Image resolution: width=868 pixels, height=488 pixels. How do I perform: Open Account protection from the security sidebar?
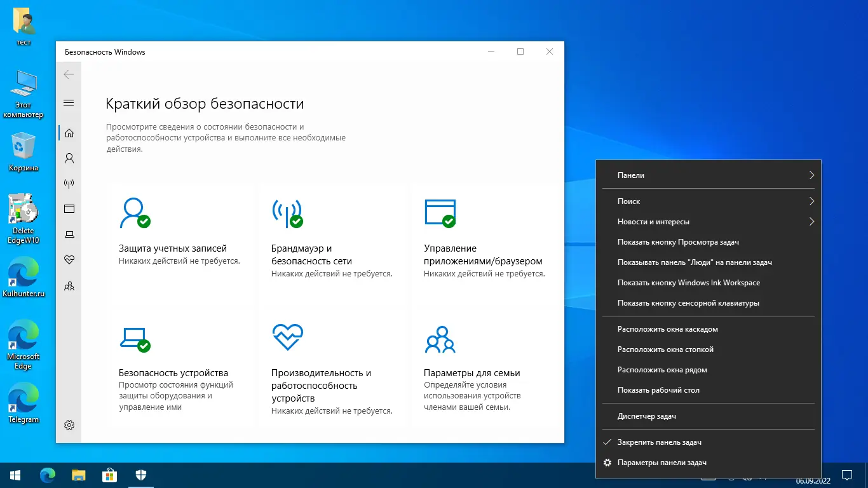pos(69,158)
